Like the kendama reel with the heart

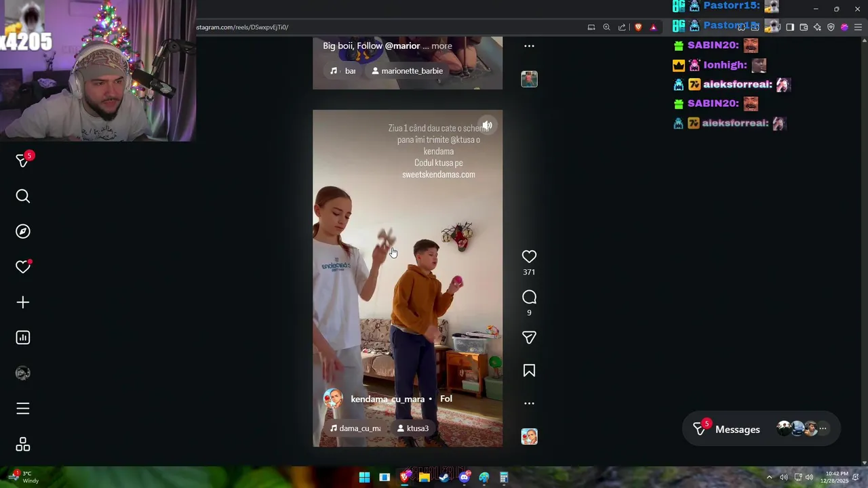pos(529,256)
